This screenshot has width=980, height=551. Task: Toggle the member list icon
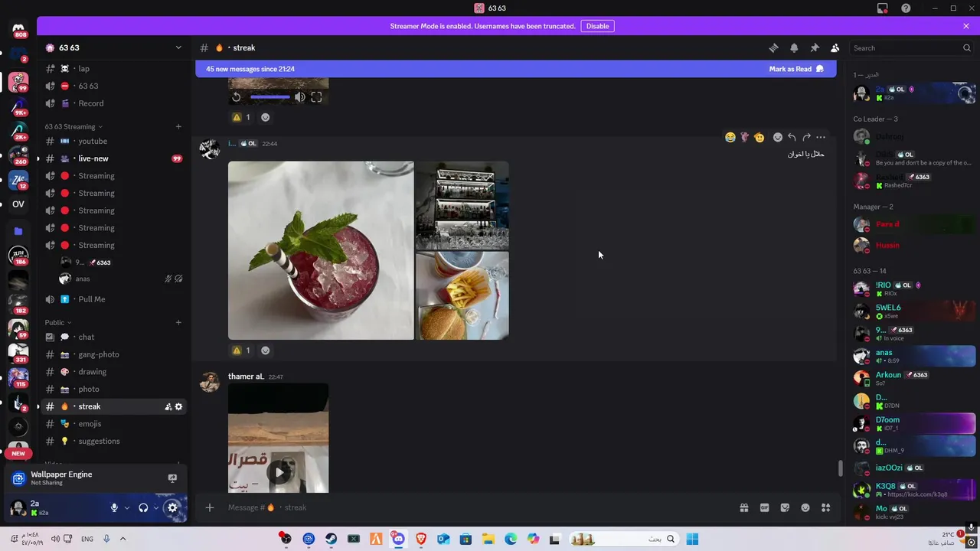[x=835, y=47]
